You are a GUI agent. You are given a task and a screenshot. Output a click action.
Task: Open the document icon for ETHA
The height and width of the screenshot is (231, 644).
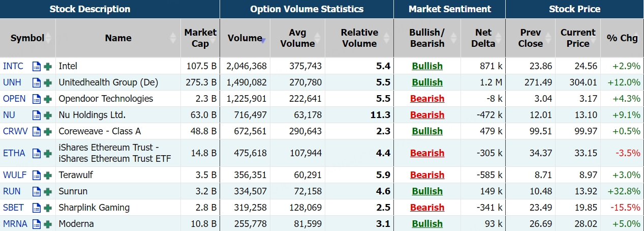pos(36,153)
